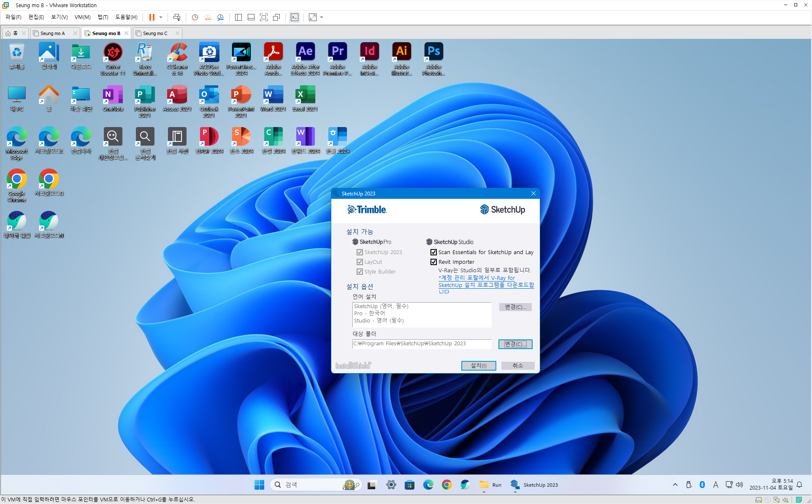Open the snapshot manager wrench-clock icon
The image size is (812, 504).
[220, 17]
